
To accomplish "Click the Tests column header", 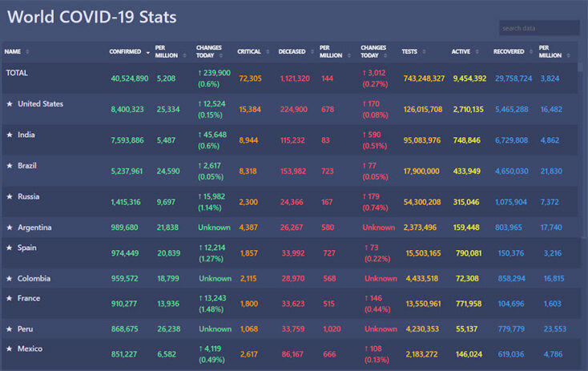I will 409,52.
